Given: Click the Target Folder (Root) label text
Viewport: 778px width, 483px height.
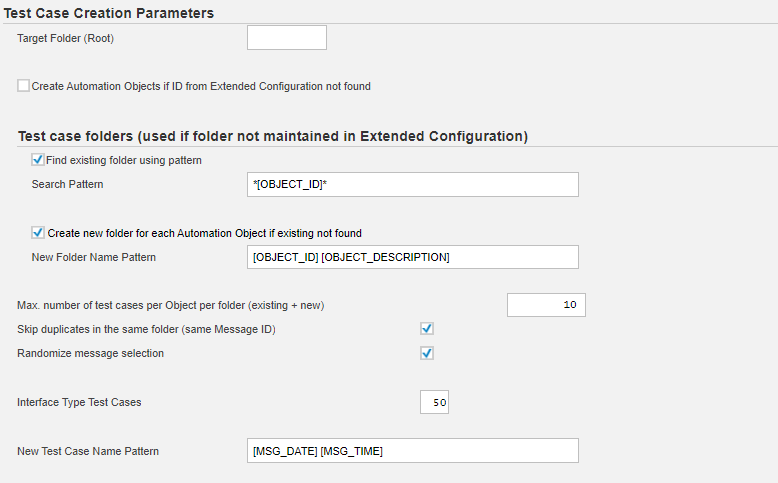Looking at the screenshot, I should pos(67,38).
